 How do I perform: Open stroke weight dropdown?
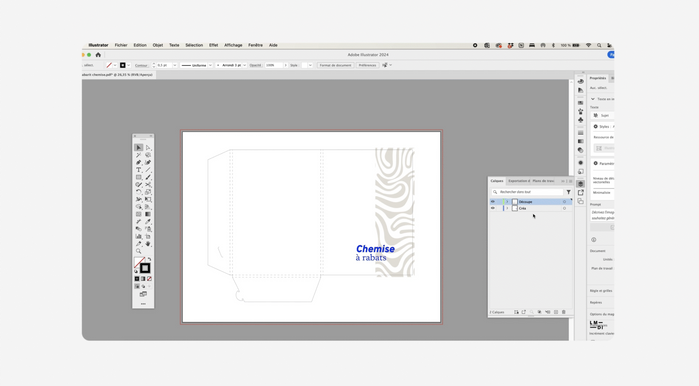coord(175,65)
